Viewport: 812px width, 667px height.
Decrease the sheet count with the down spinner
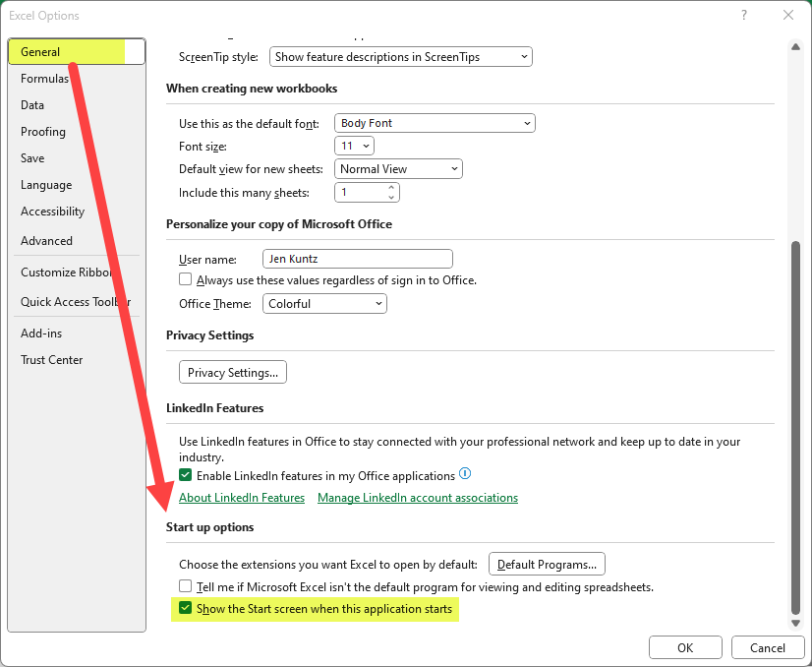click(x=392, y=198)
